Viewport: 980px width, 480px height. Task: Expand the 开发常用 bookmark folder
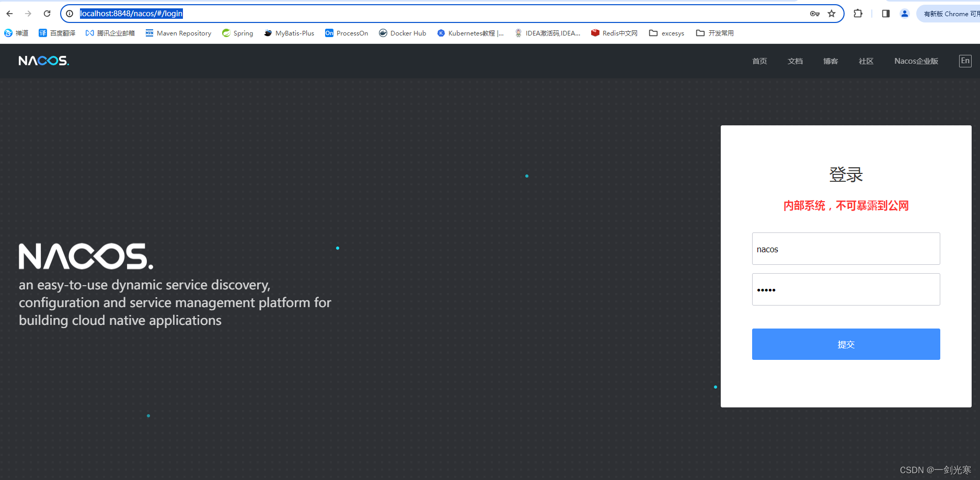click(x=714, y=33)
